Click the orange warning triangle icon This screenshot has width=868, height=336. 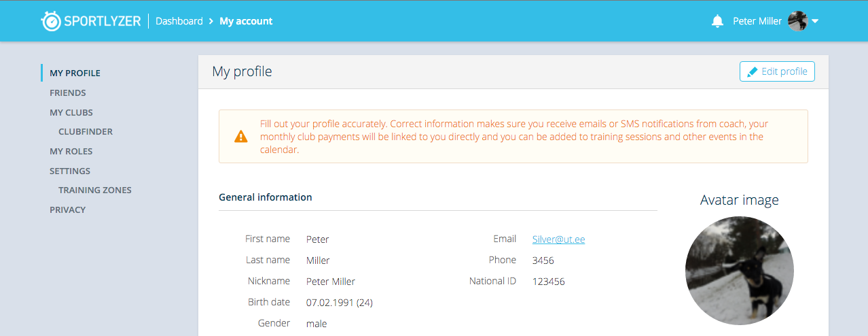pyautogui.click(x=241, y=137)
